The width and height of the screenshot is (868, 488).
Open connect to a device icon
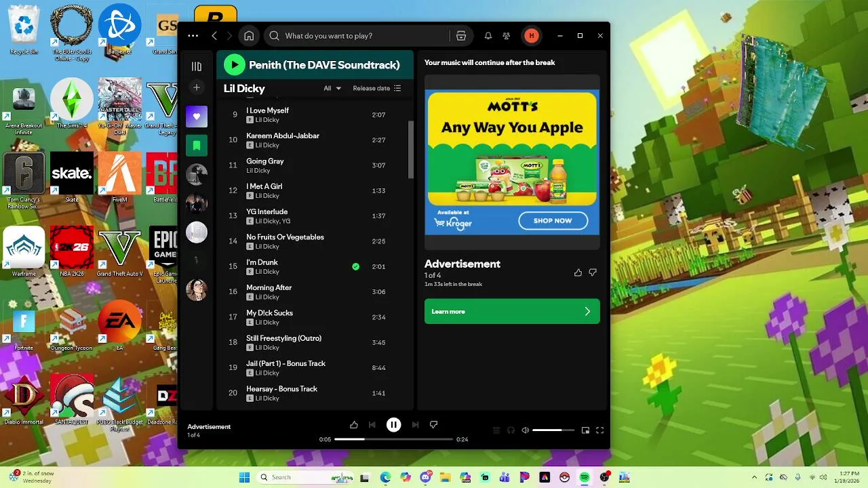511,430
